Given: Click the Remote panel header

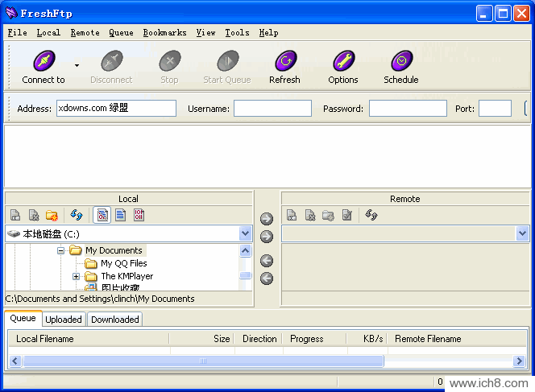Looking at the screenshot, I should coord(405,199).
